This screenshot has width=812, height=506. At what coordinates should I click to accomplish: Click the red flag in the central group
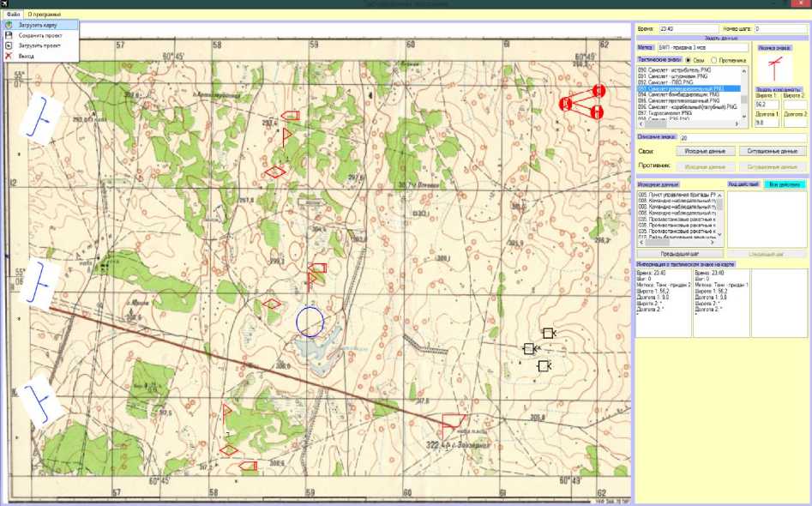coord(312,282)
